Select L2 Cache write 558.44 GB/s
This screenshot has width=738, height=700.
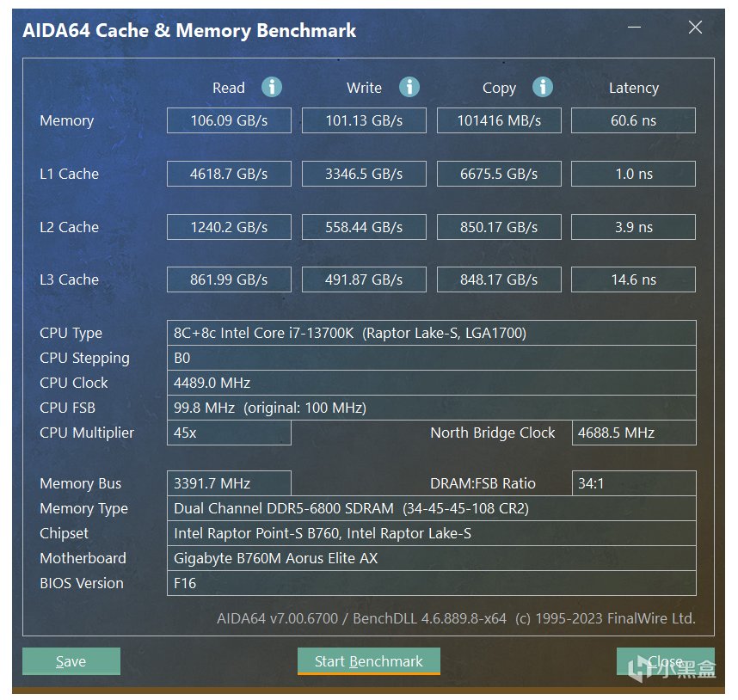pos(364,227)
